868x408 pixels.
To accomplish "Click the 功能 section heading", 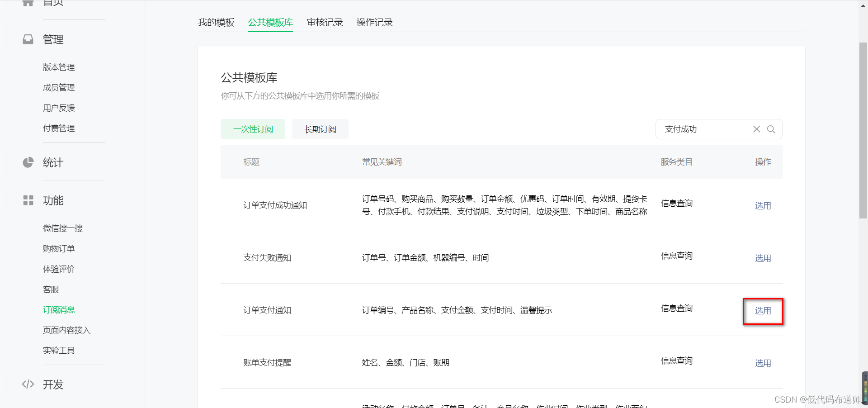I will [x=53, y=200].
